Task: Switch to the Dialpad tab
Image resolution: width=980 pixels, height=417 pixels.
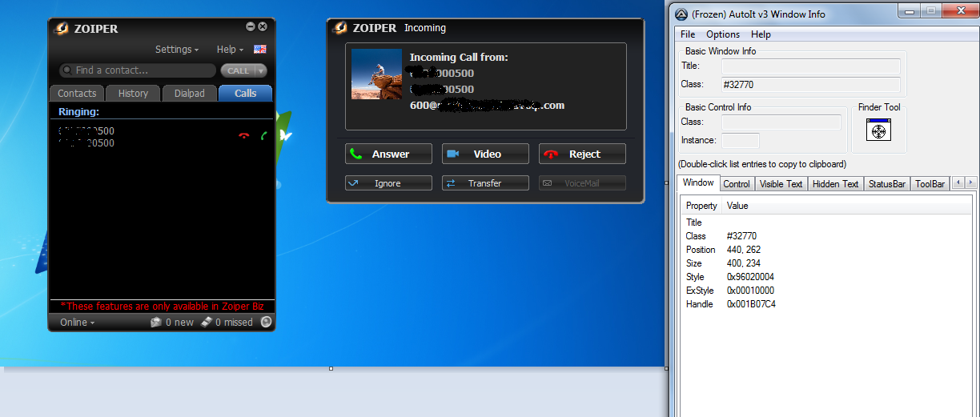Action: [x=190, y=94]
